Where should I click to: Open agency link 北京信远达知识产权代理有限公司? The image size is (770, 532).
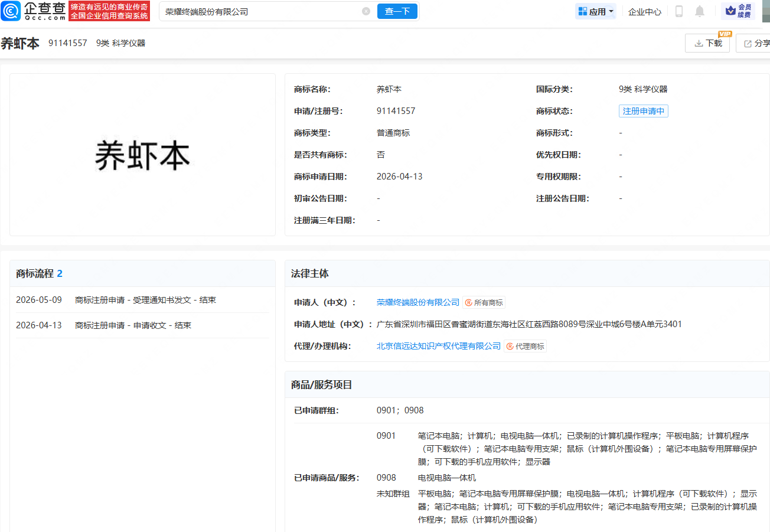(x=439, y=346)
